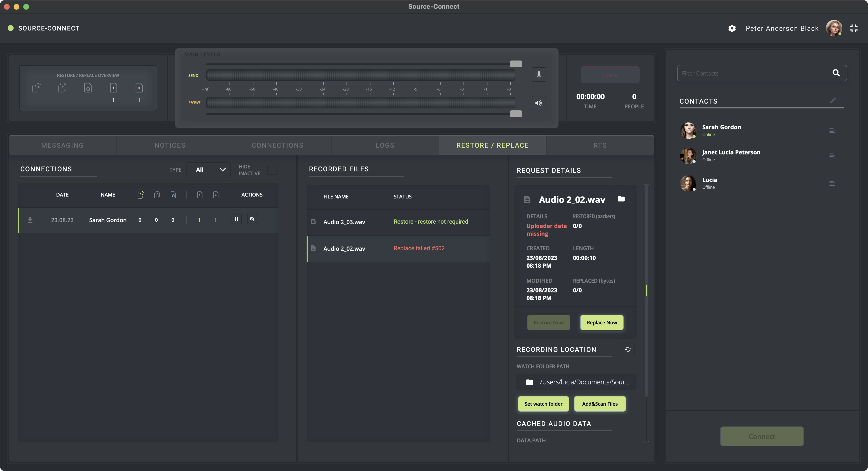Open the Type dropdown set to All
Image resolution: width=868 pixels, height=471 pixels.
coord(209,170)
